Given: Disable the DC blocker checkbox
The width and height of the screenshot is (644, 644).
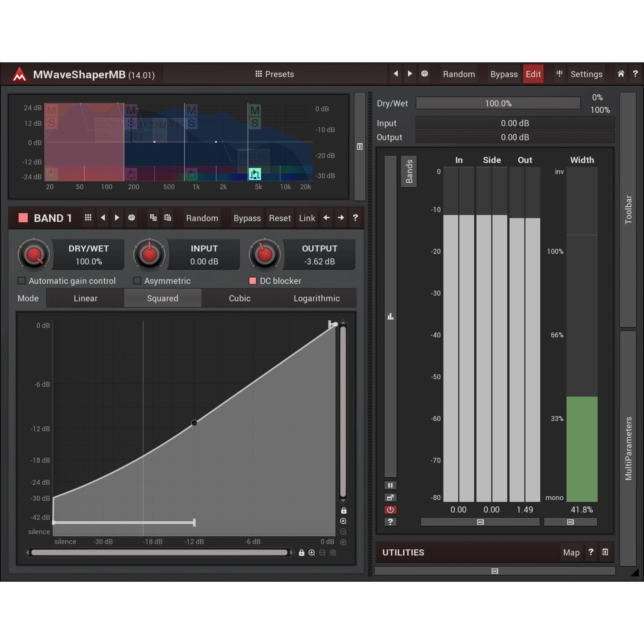Looking at the screenshot, I should point(253,281).
